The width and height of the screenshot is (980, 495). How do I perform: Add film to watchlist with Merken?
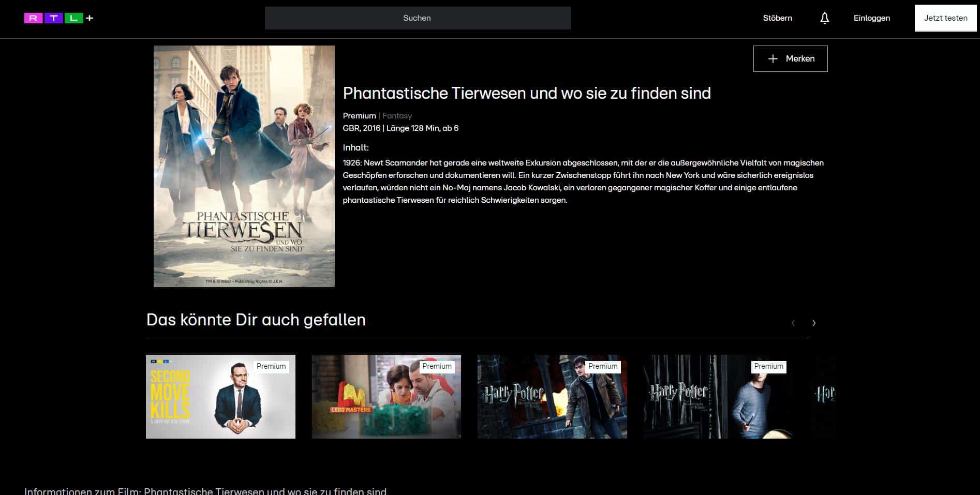[x=790, y=58]
